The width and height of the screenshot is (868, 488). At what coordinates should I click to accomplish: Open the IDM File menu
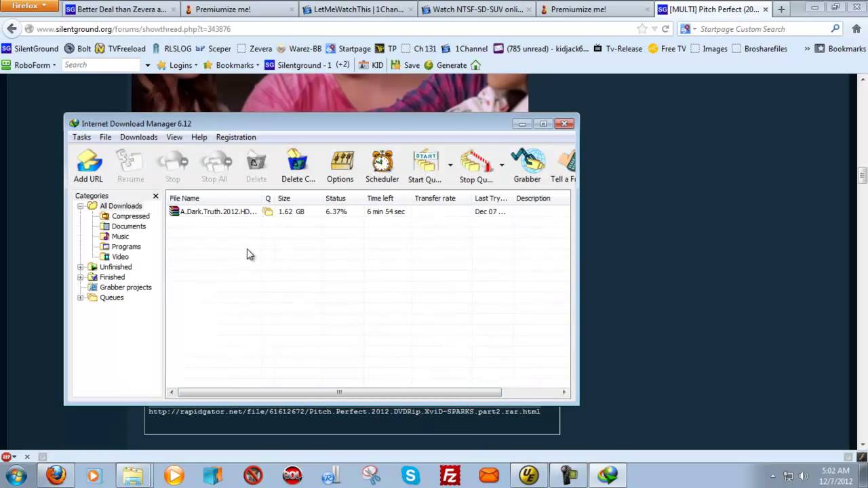coord(105,137)
